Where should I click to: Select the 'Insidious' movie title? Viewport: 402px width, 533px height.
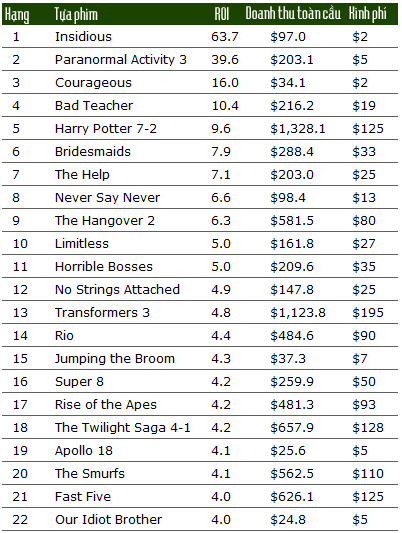(x=83, y=37)
